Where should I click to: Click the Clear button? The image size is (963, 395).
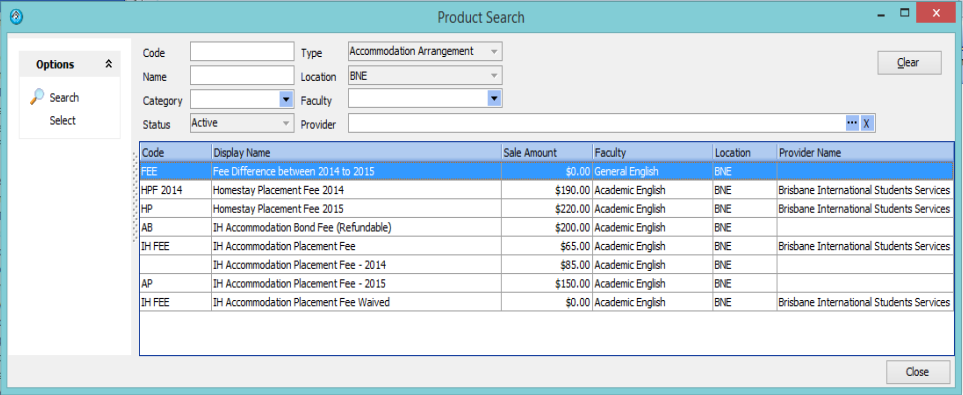coord(909,63)
